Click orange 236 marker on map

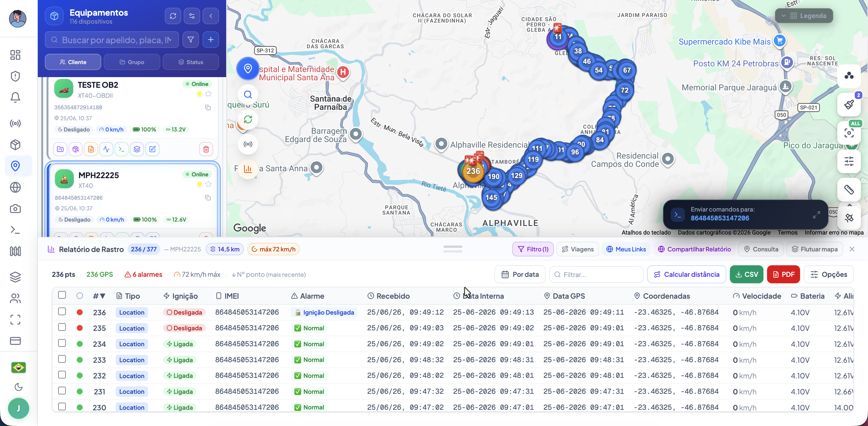click(473, 171)
